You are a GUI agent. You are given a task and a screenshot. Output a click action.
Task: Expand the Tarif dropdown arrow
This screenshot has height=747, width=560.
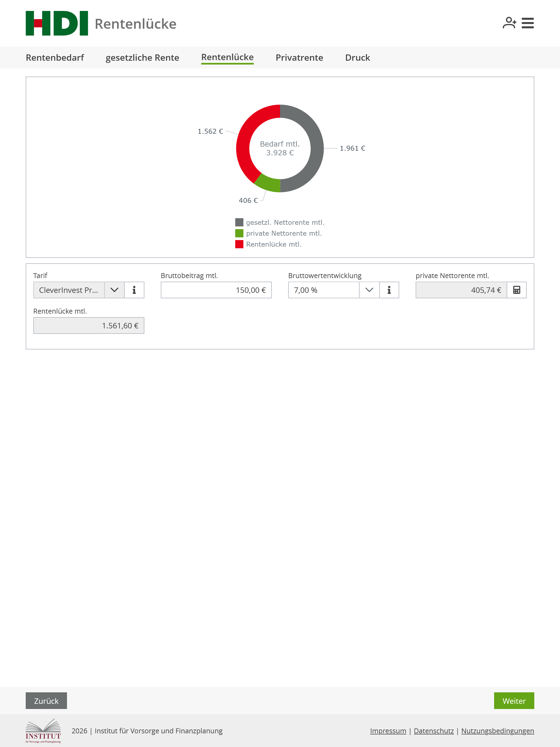(x=114, y=290)
